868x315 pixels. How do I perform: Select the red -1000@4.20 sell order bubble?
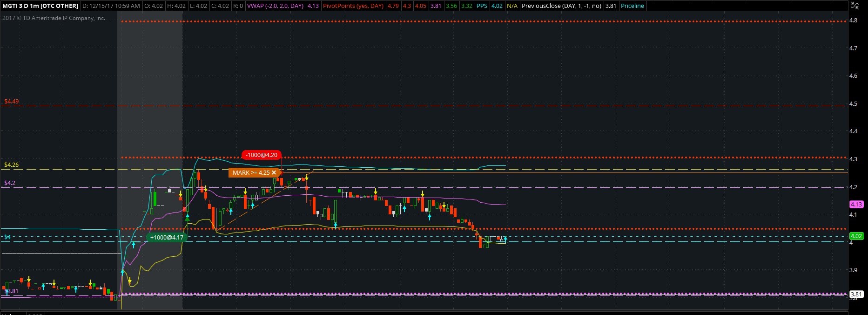tap(261, 155)
